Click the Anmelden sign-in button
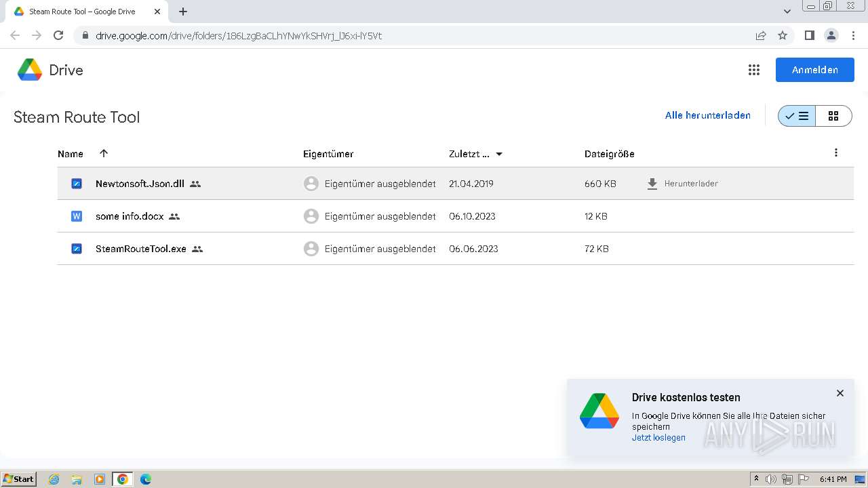Screen dimensions: 868x488 point(814,70)
